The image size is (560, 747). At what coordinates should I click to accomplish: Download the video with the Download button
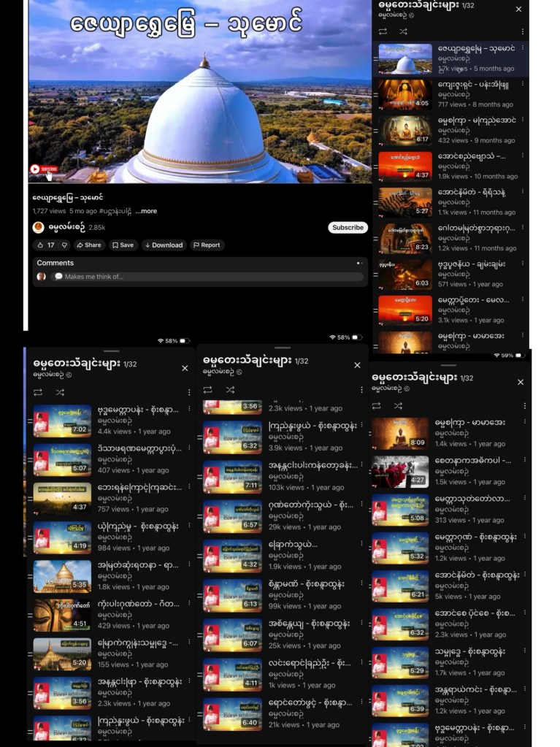(x=164, y=245)
